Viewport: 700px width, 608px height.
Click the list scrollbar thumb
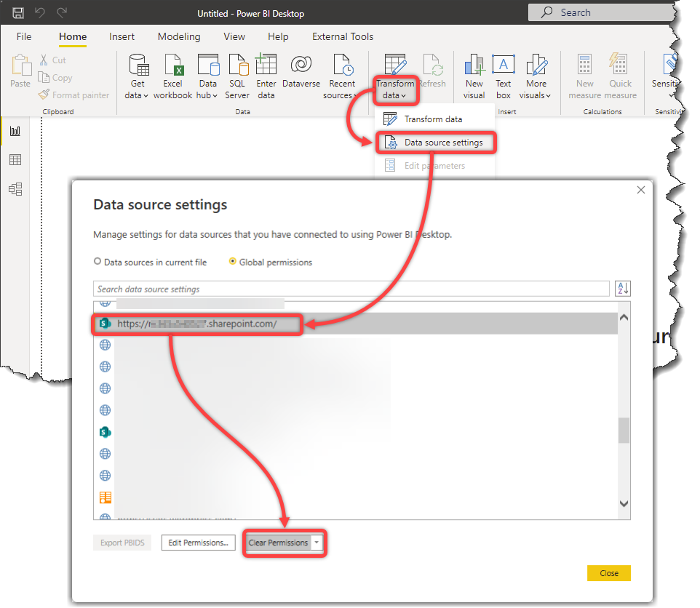pos(624,431)
